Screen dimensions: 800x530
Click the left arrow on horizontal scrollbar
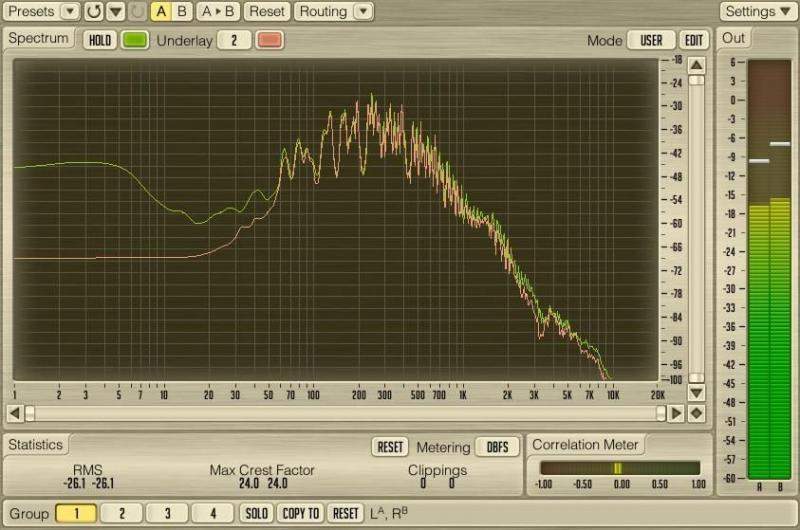15,412
